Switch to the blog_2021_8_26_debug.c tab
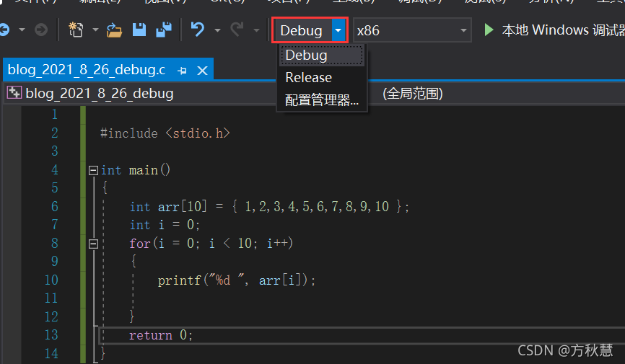 (x=87, y=70)
